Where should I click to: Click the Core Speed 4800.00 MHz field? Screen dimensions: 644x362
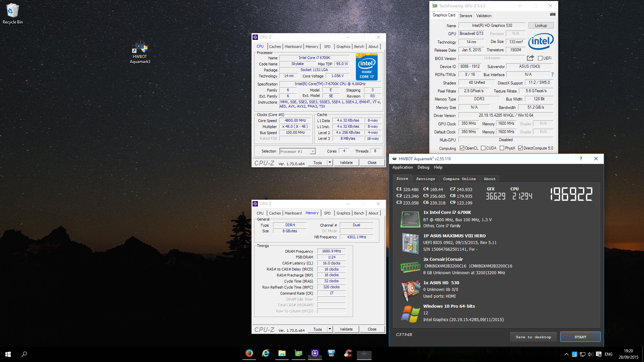pyautogui.click(x=295, y=121)
